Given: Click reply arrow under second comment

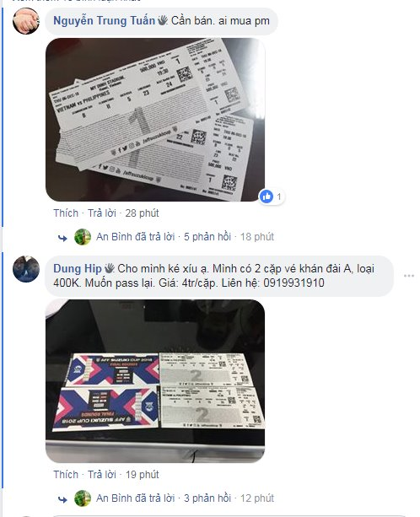Looking at the screenshot, I should tap(62, 499).
